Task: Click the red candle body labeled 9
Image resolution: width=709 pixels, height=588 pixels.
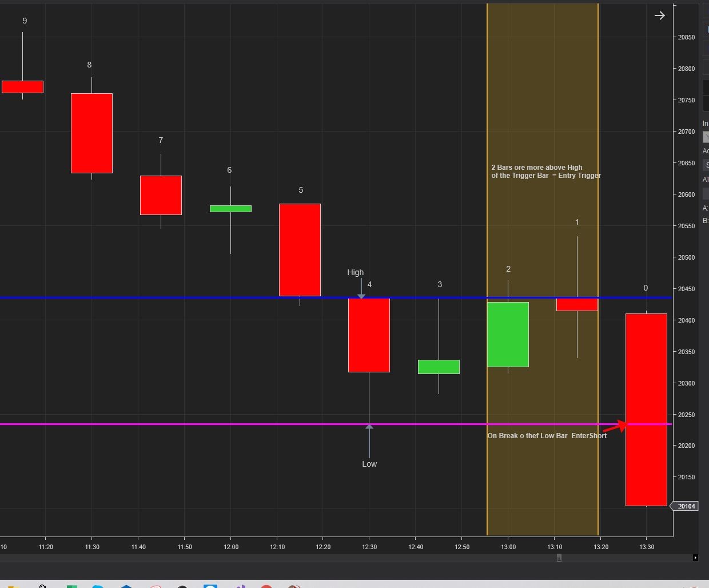Action: [x=22, y=87]
